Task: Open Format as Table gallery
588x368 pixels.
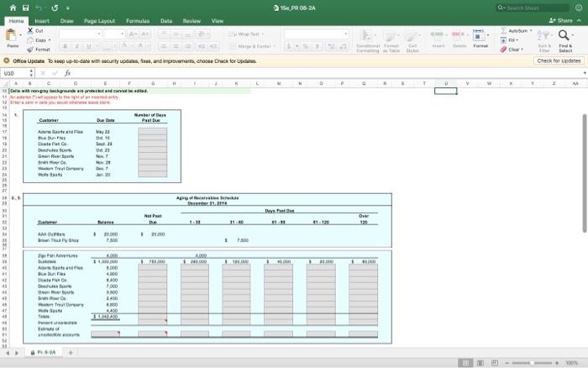Action: click(x=391, y=40)
